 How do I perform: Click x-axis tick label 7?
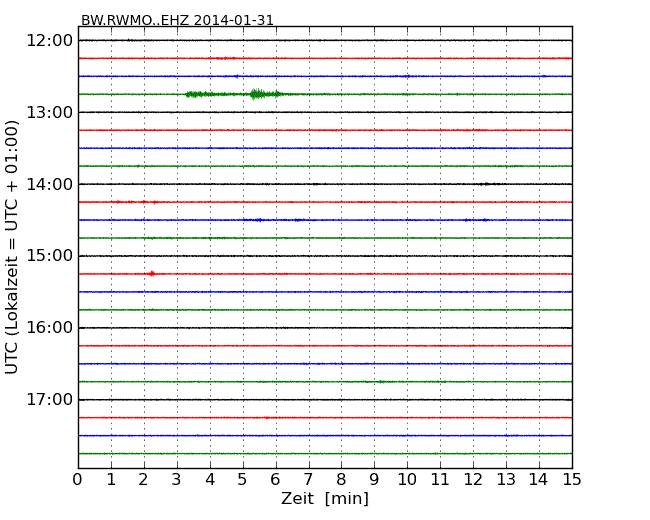(308, 480)
